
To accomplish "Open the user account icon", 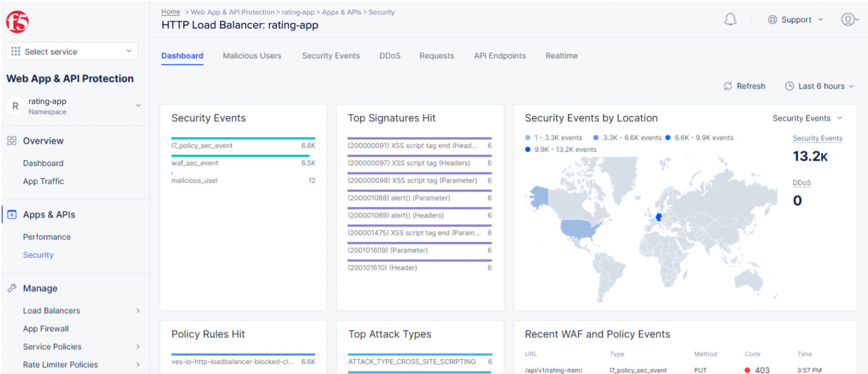I will (x=848, y=19).
